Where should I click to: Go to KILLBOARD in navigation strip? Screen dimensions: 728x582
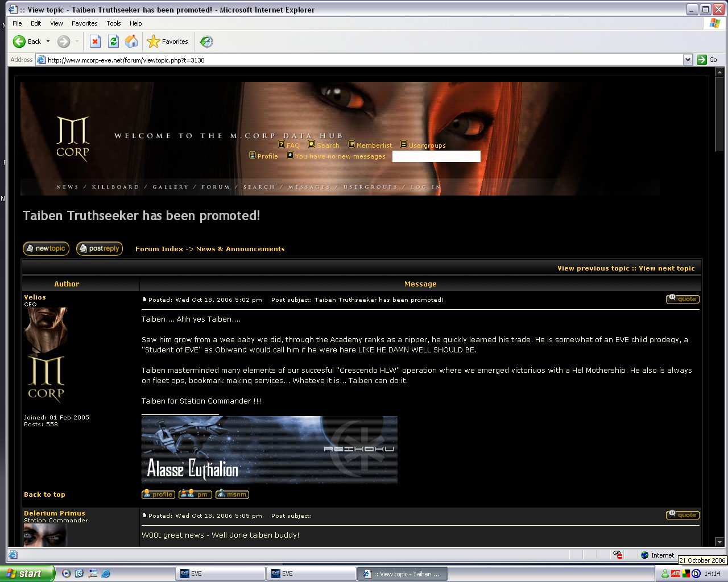[115, 187]
